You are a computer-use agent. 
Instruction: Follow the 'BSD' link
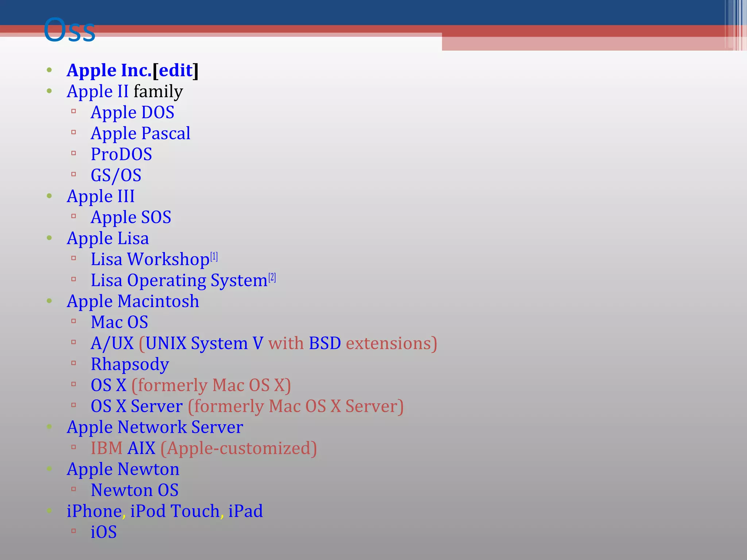coord(325,344)
